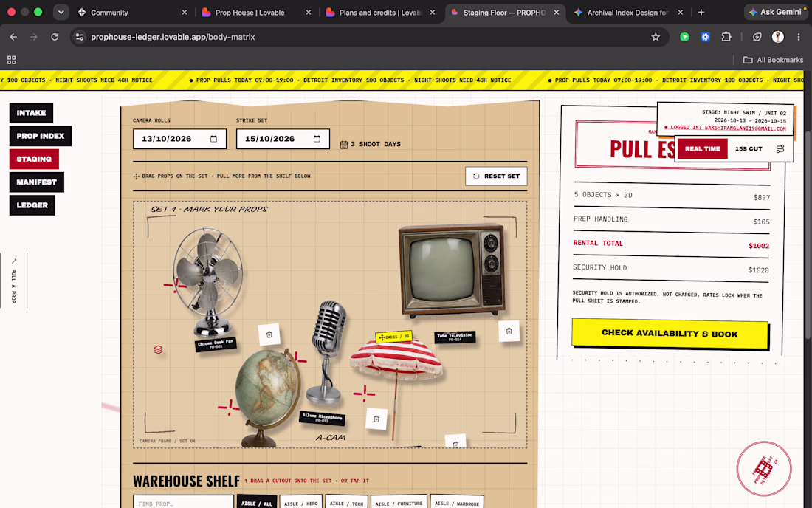Click the profile avatar in Chrome toolbar
This screenshot has width=812, height=508.
coord(777,37)
